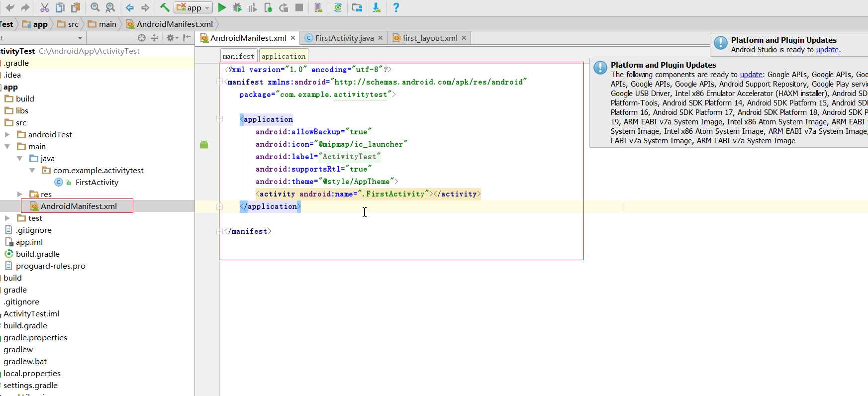The height and width of the screenshot is (396, 868).
Task: Run app with green play button
Action: (222, 7)
